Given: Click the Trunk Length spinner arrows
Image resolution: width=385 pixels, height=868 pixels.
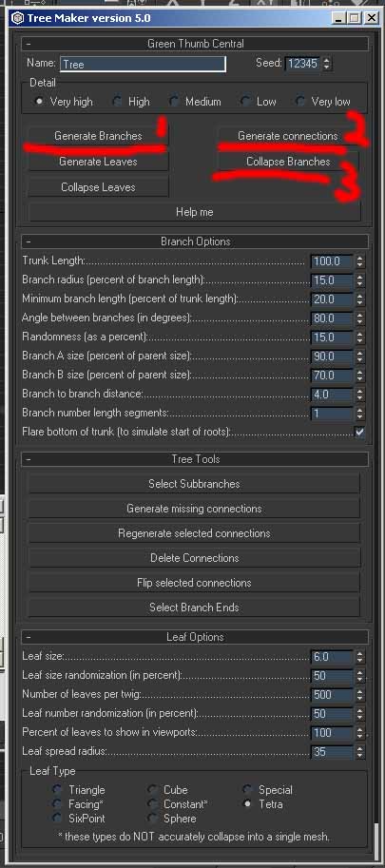Looking at the screenshot, I should tap(359, 261).
